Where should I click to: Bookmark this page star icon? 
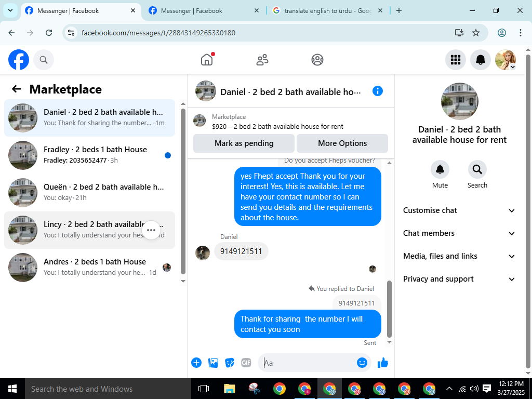coord(476,33)
